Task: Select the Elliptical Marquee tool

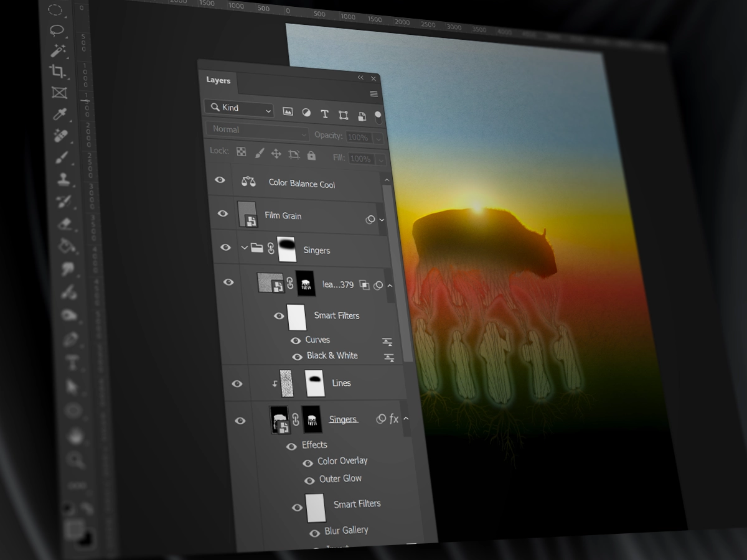Action: pyautogui.click(x=55, y=10)
